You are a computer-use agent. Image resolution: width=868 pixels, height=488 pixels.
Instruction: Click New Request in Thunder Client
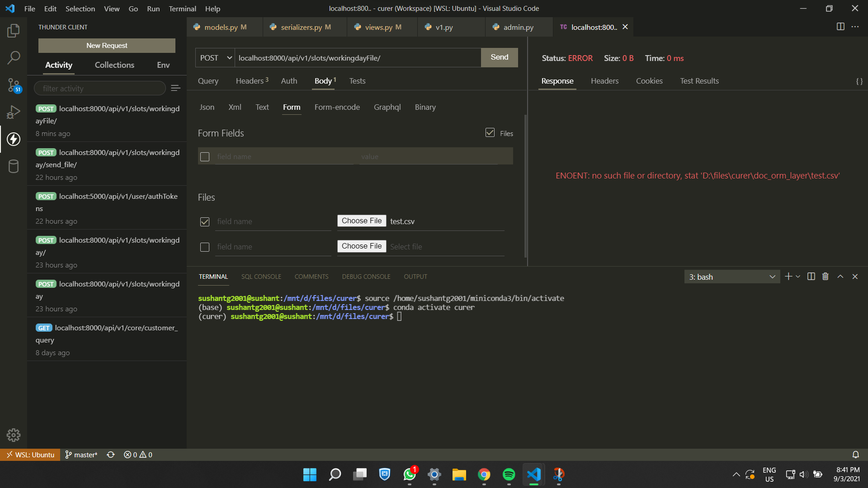tap(107, 45)
